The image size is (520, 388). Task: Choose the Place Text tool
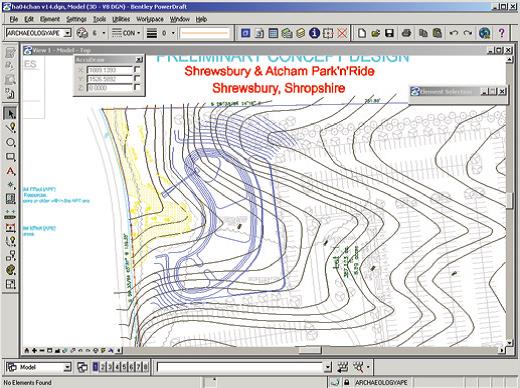(x=10, y=171)
